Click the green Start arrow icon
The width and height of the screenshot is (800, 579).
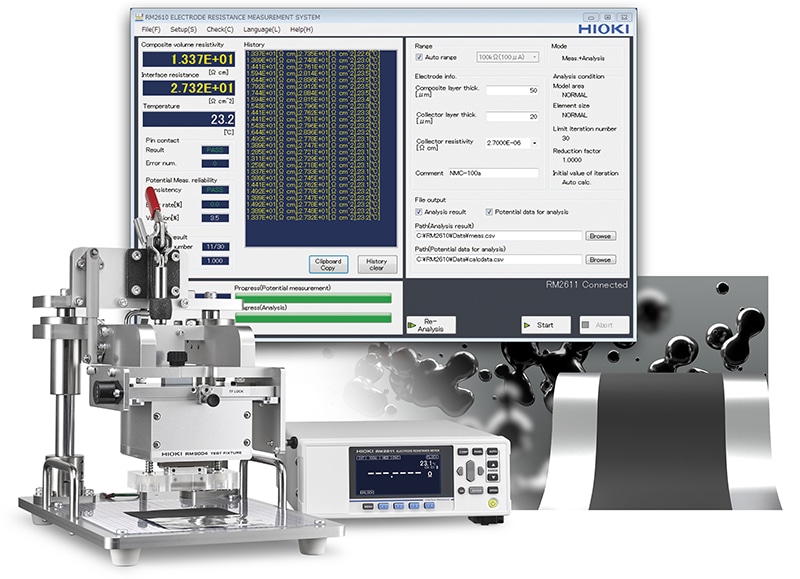pos(529,325)
